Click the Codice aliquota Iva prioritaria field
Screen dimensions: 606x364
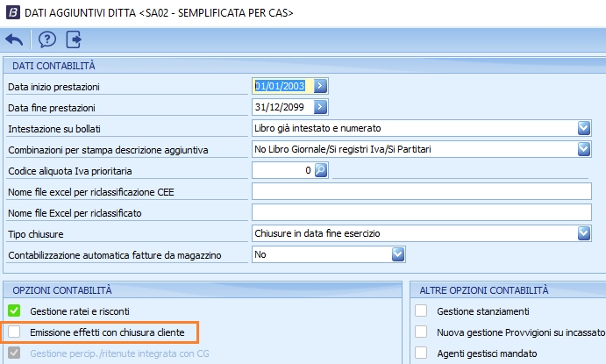tap(282, 170)
